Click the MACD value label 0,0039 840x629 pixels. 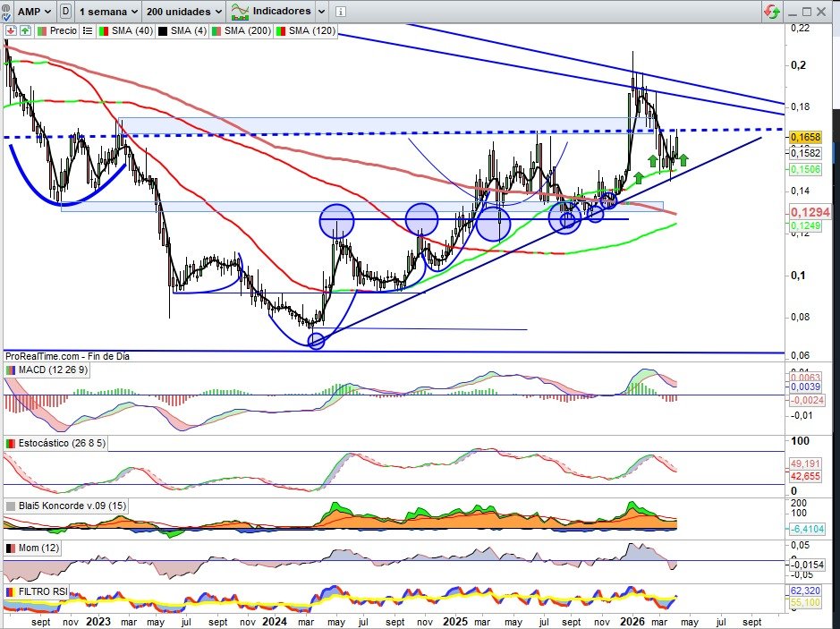point(806,387)
